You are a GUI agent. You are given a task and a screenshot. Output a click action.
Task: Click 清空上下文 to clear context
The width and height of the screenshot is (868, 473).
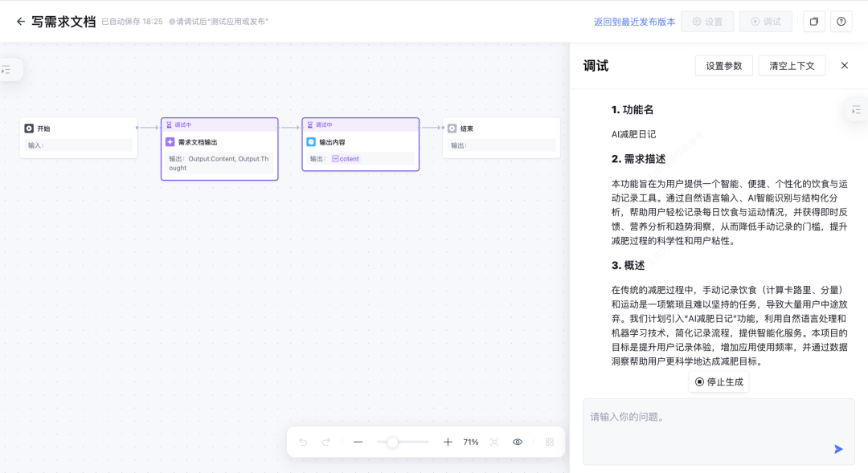(792, 65)
